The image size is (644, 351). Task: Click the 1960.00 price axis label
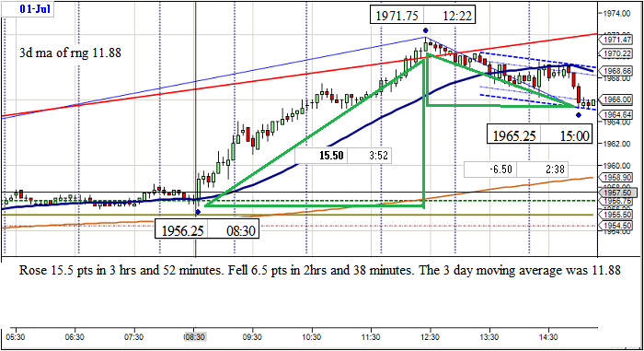[x=616, y=166]
